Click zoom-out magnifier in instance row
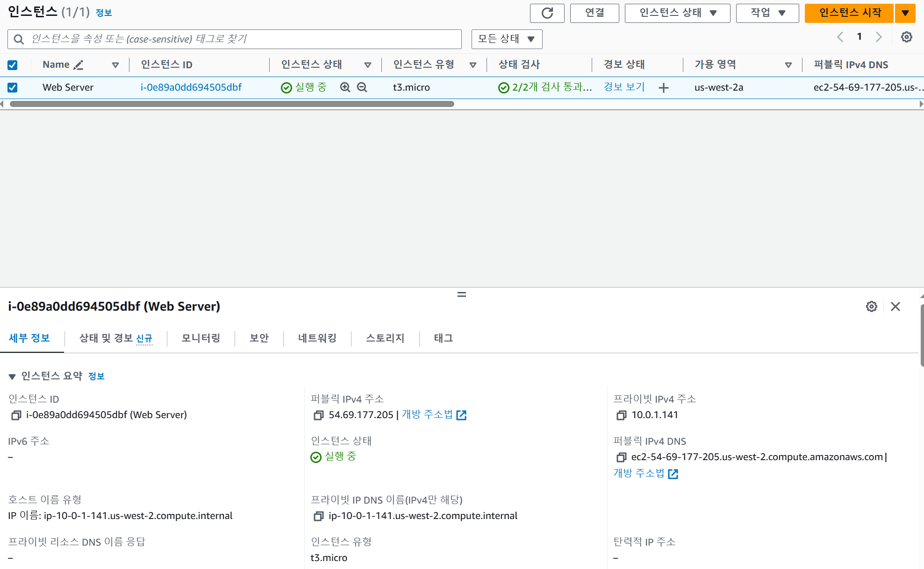Image resolution: width=924 pixels, height=569 pixels. [362, 87]
